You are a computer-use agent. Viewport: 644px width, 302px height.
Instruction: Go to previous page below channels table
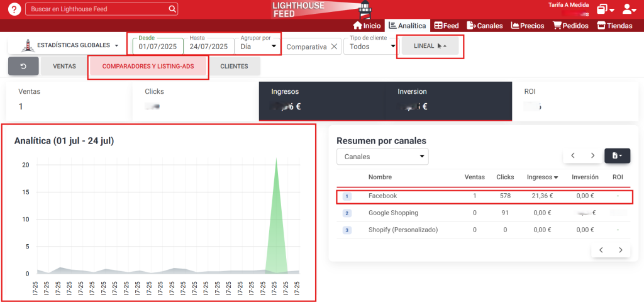601,250
